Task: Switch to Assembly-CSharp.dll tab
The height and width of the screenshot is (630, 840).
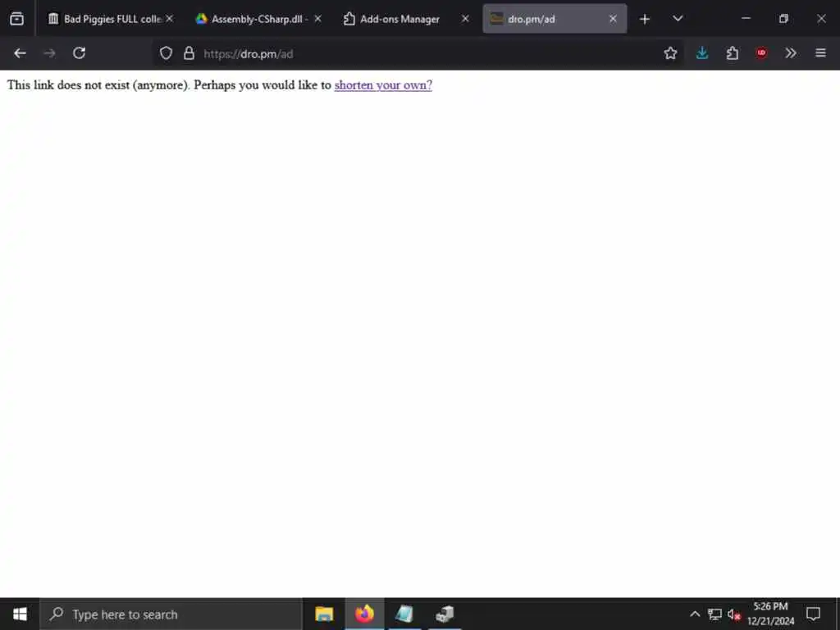Action: [259, 19]
